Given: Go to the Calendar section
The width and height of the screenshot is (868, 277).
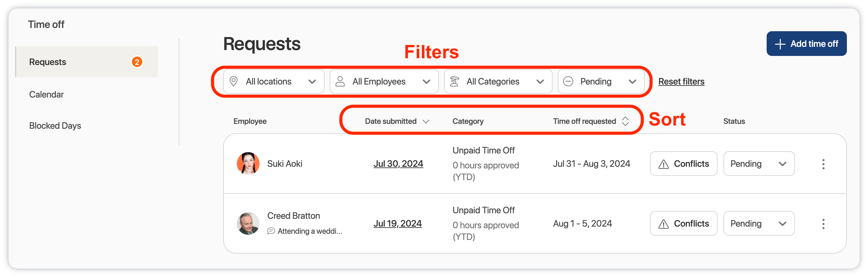Looking at the screenshot, I should pos(46,95).
